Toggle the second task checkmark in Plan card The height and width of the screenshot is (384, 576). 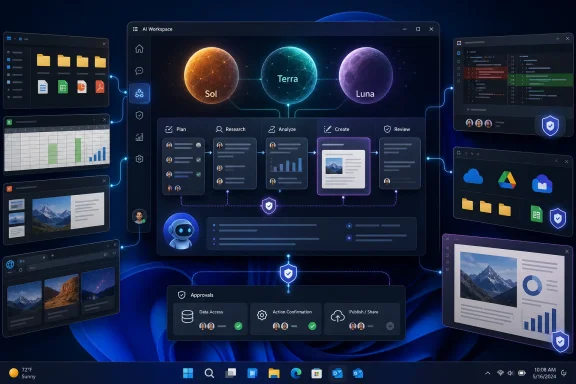pos(198,160)
